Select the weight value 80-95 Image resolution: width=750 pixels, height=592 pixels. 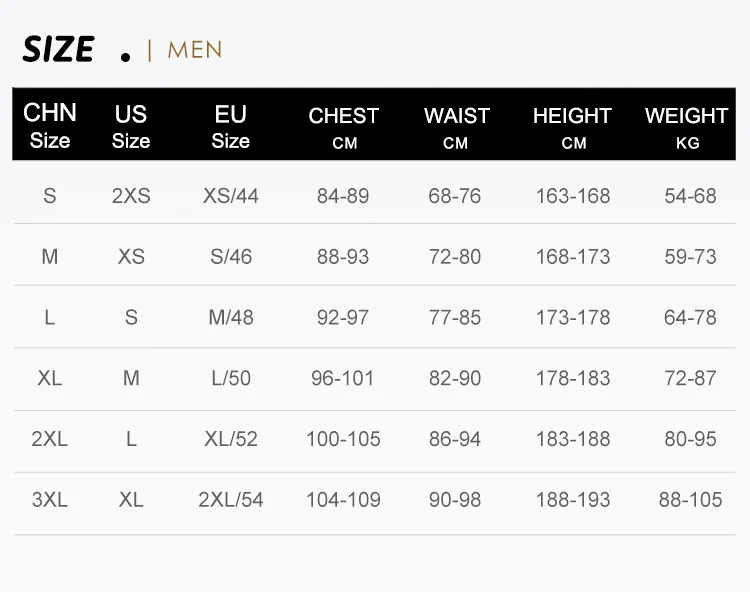click(x=690, y=439)
